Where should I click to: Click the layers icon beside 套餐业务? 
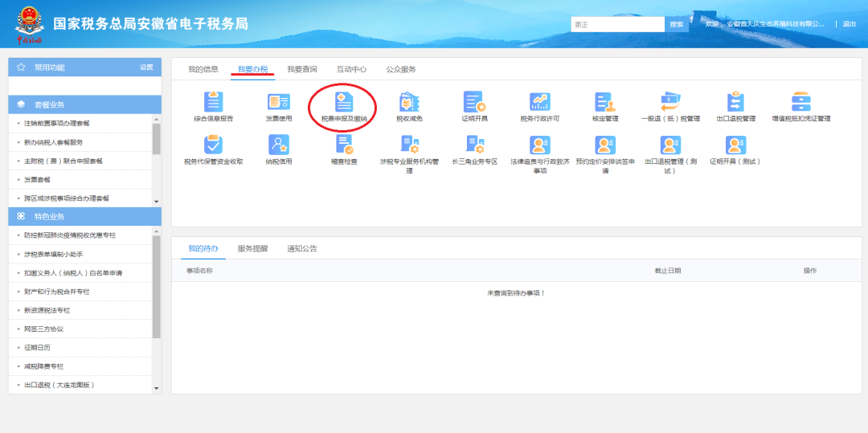point(21,104)
